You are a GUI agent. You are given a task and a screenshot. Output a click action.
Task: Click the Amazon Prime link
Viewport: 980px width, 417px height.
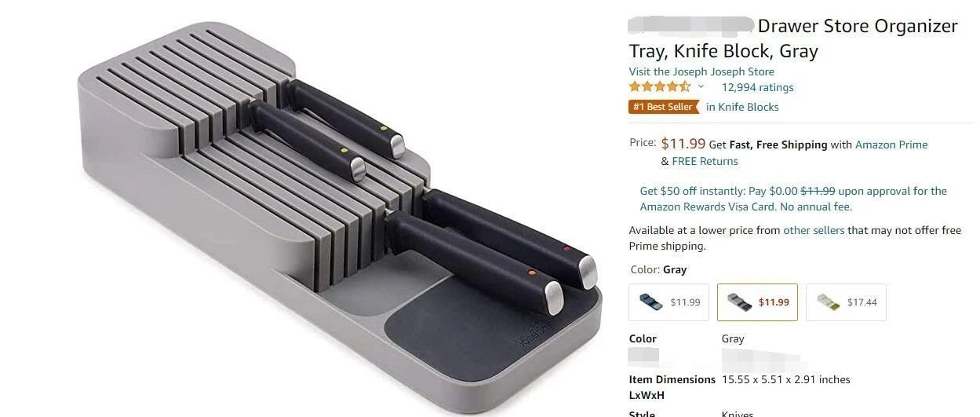tap(891, 144)
